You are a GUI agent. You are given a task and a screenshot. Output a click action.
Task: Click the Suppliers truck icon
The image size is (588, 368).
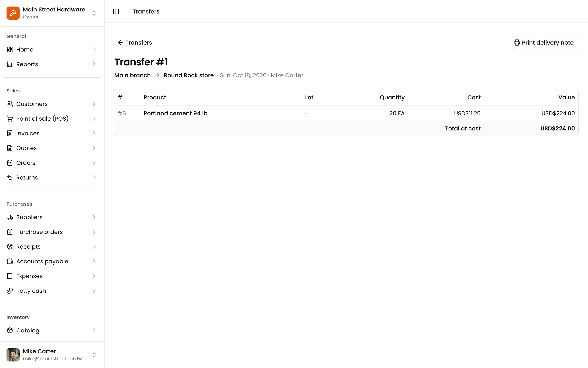coord(10,217)
